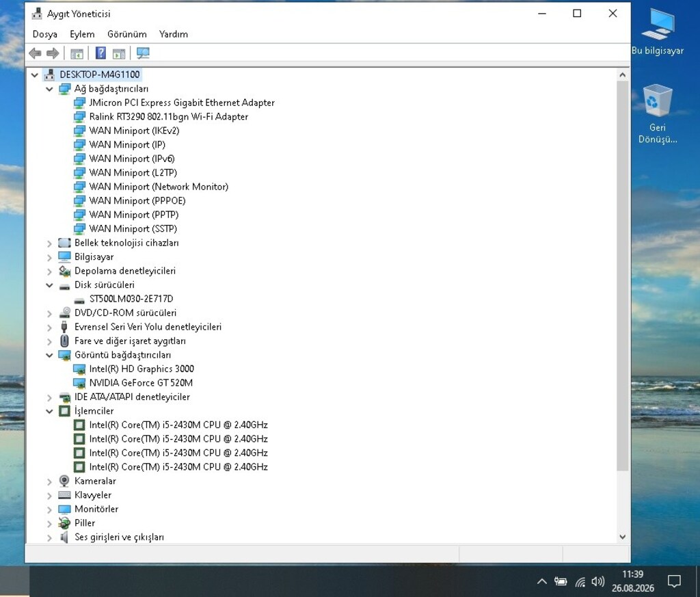Open the Görünüm menu

(126, 34)
